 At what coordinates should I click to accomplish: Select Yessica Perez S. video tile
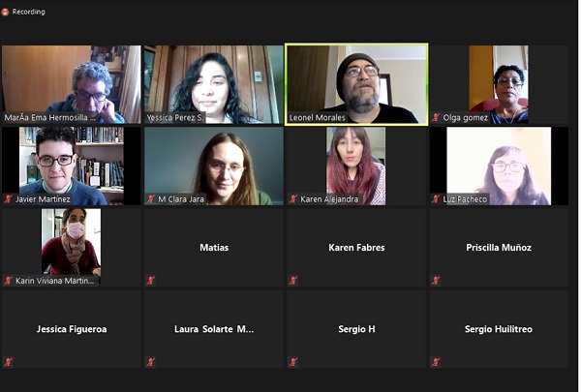tap(214, 84)
